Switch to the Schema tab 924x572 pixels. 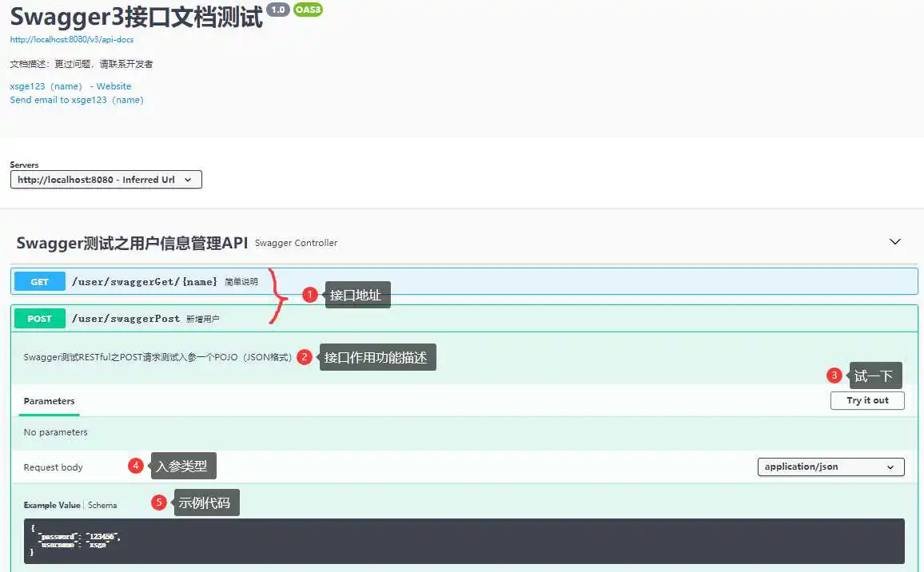tap(102, 505)
